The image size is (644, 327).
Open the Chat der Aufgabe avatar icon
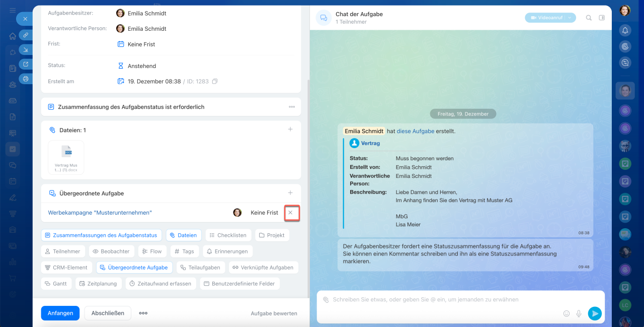click(x=324, y=18)
